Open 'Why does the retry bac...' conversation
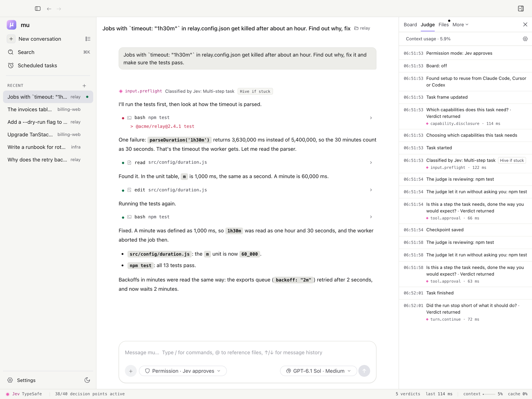 point(48,160)
